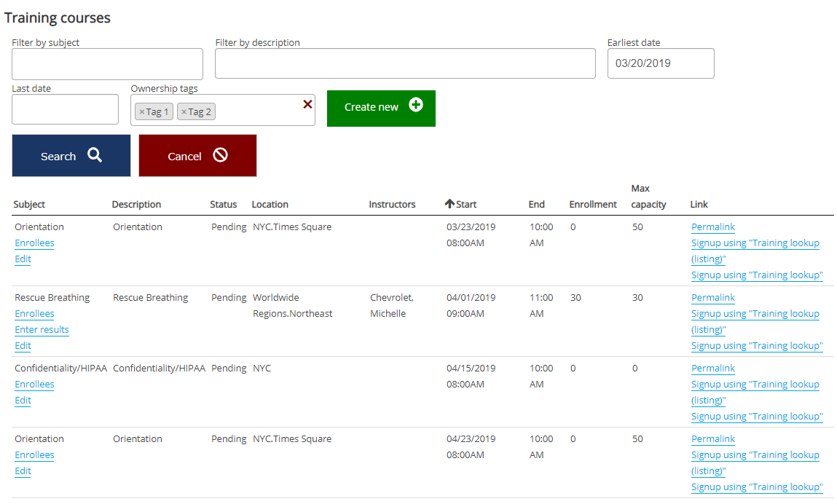
Task: Sort by Start column arrow
Action: tap(449, 204)
